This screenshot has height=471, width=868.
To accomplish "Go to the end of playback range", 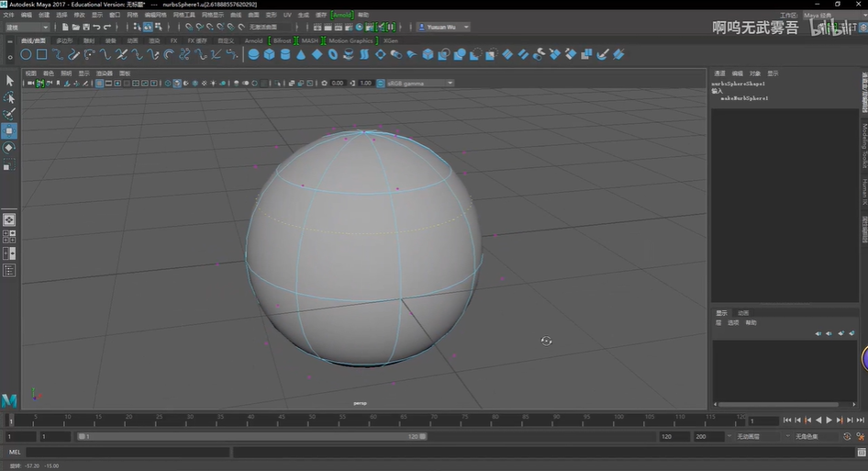I will pos(860,420).
